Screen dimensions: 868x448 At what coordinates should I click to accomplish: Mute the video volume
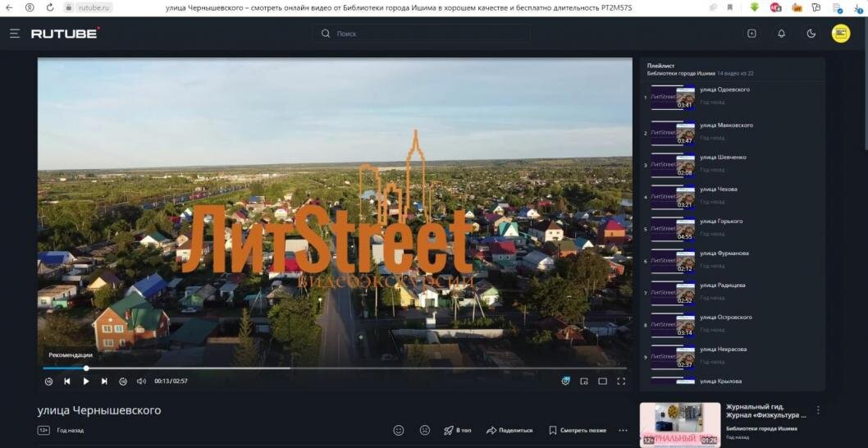[141, 382]
